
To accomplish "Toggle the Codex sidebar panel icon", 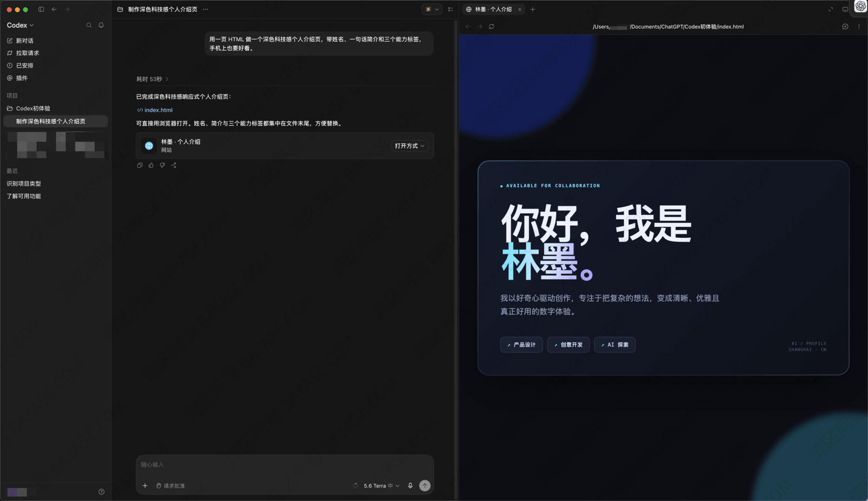I will [41, 9].
